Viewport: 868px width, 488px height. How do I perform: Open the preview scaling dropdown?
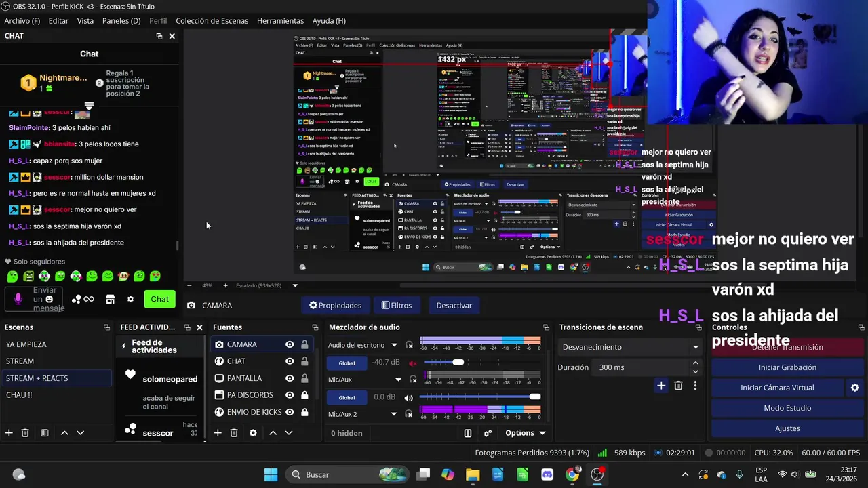pos(295,285)
